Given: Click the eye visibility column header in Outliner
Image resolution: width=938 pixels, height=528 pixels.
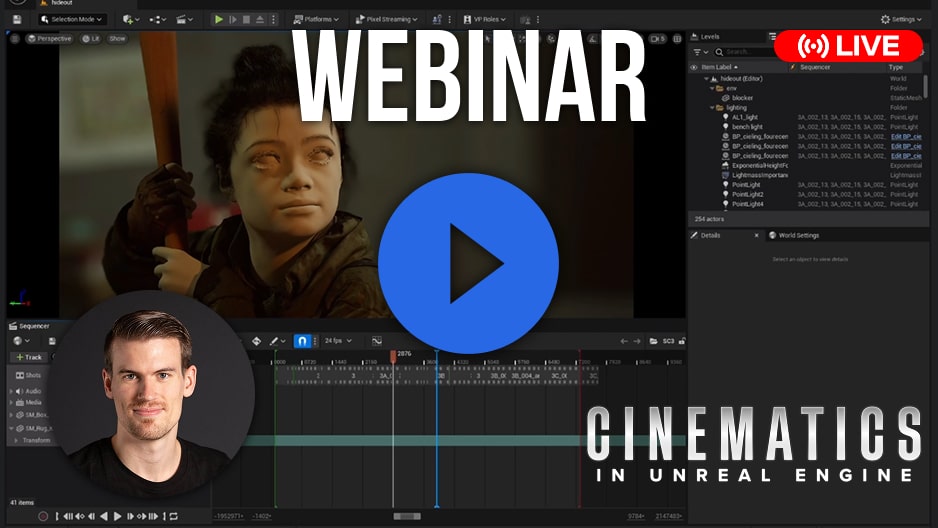Looking at the screenshot, I should (x=694, y=68).
